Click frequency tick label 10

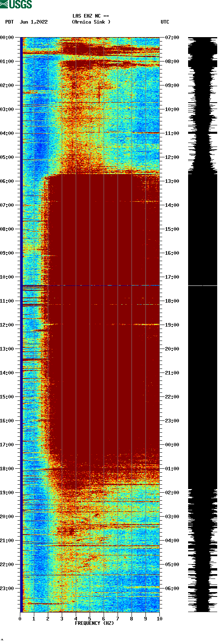159,619
